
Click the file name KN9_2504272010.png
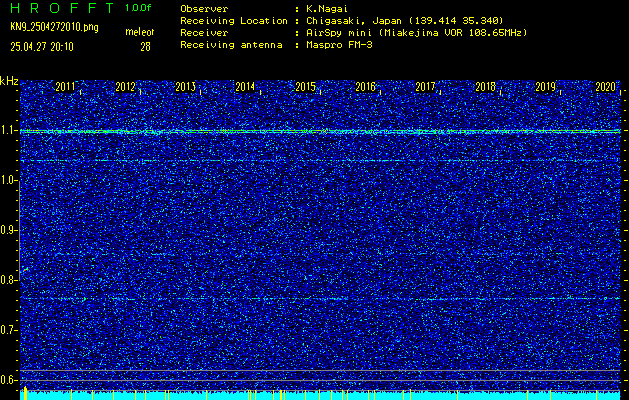coord(54,27)
